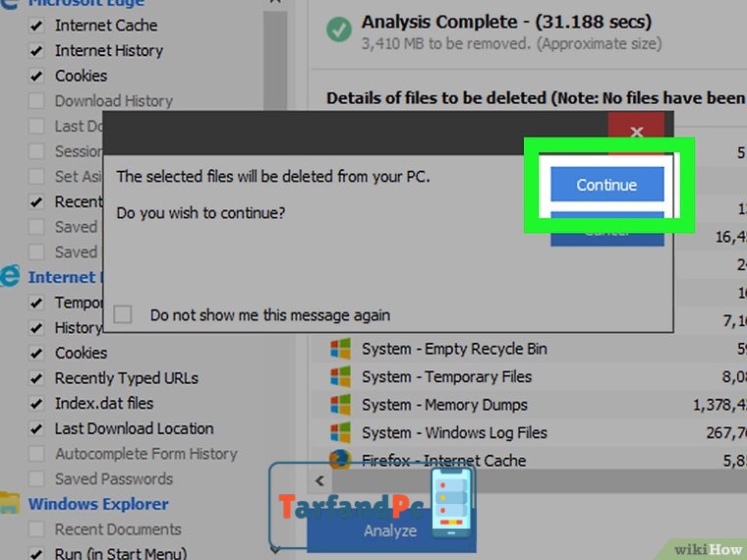Uncheck Cookies under Internet Explorer
The image size is (747, 560).
[36, 353]
